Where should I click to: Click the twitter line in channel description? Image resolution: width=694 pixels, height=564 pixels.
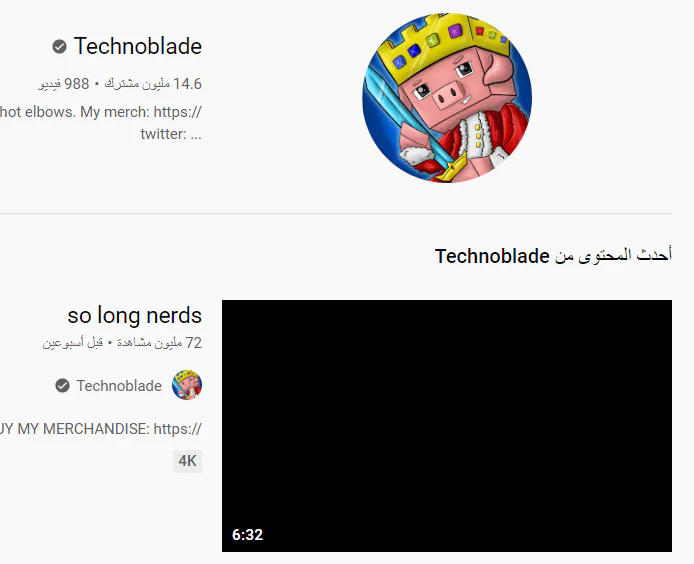(171, 134)
